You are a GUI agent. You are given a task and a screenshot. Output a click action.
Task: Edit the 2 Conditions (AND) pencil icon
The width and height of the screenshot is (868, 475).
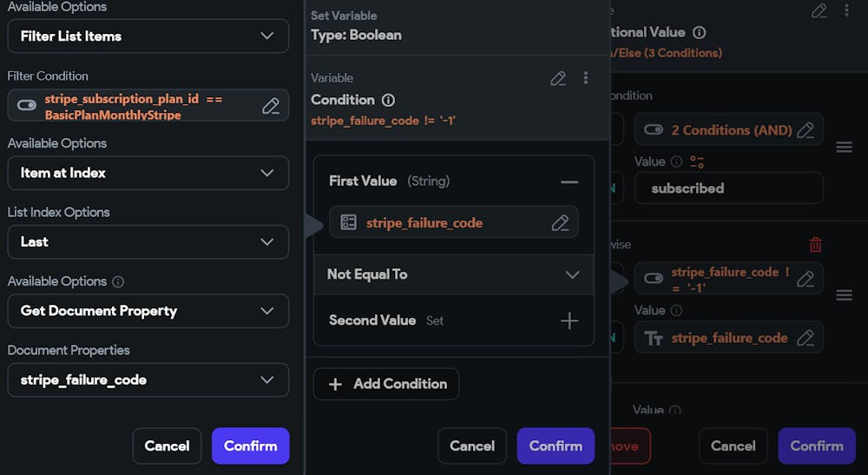806,130
